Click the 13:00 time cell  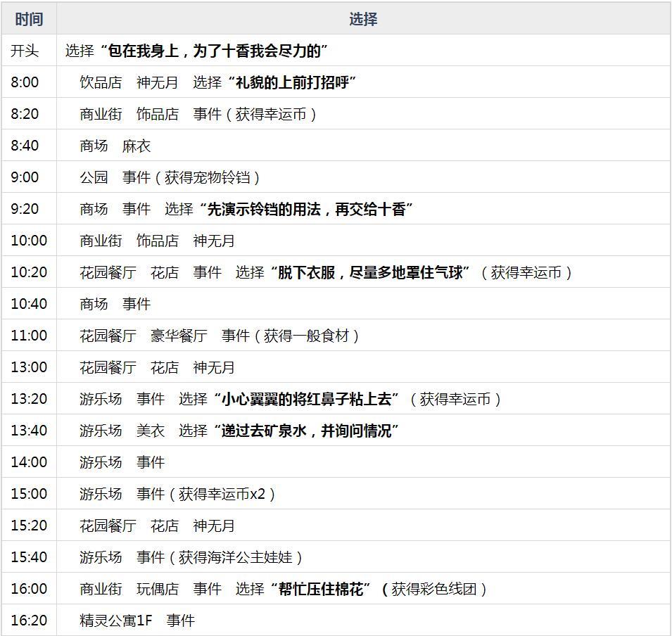pos(29,367)
